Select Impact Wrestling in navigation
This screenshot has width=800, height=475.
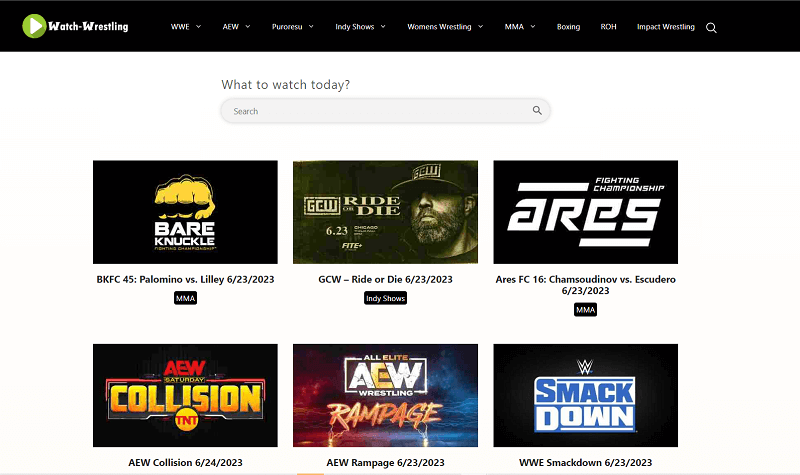point(665,27)
